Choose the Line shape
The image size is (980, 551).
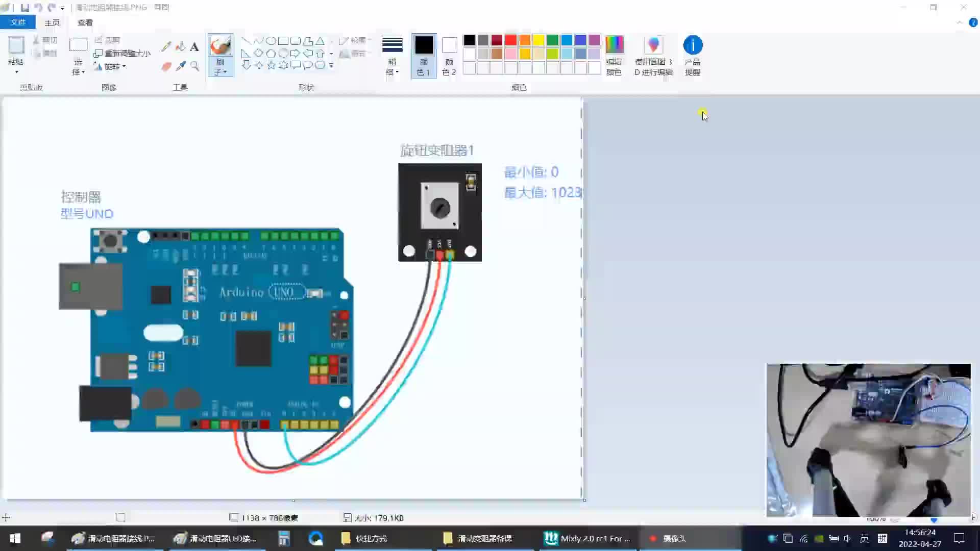click(x=246, y=41)
